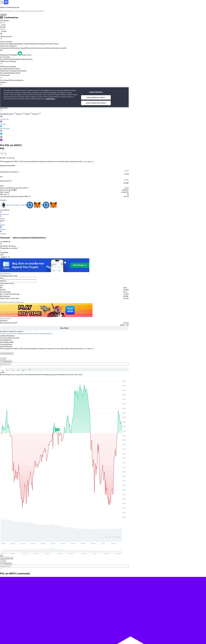Image resolution: width=206 pixels, height=644 pixels.
Task: Open the 24h price performance dropdown
Action: click(2, 286)
